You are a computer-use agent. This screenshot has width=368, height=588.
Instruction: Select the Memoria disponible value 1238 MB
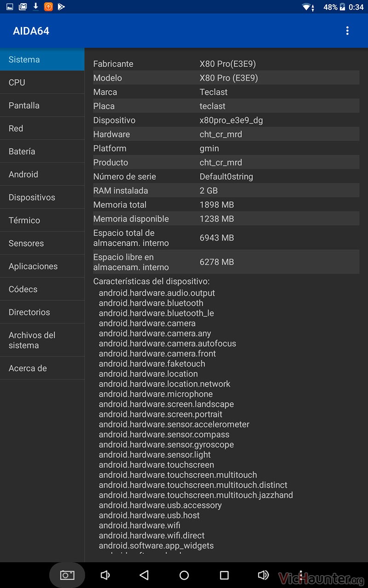point(217,219)
